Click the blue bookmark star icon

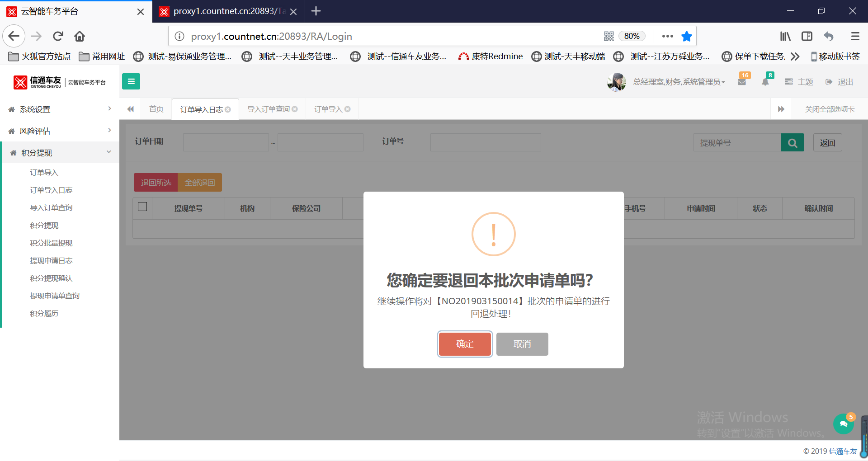687,36
